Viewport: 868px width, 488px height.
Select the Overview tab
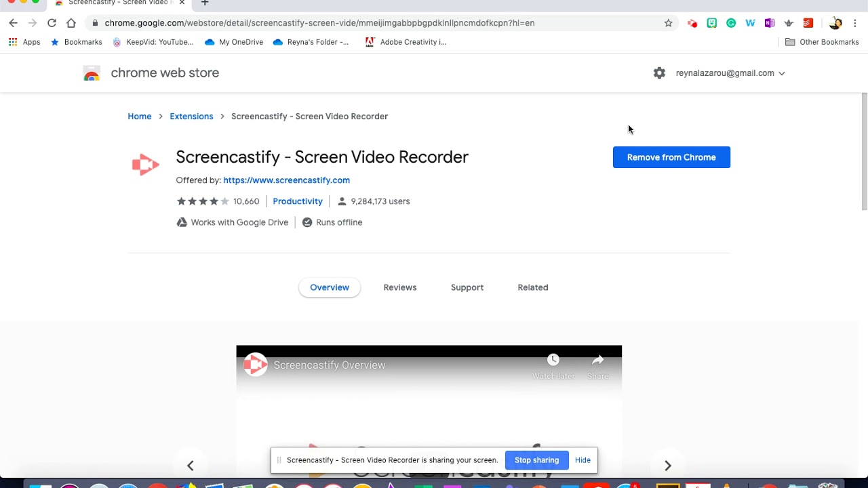coord(330,287)
